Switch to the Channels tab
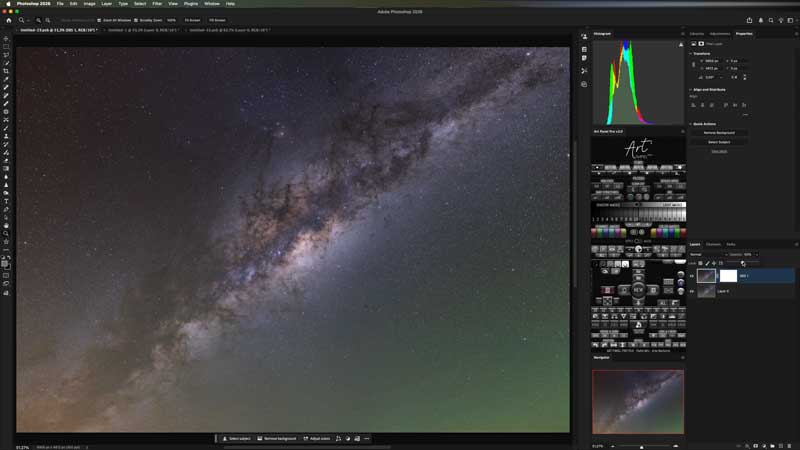800x450 pixels. tap(713, 244)
